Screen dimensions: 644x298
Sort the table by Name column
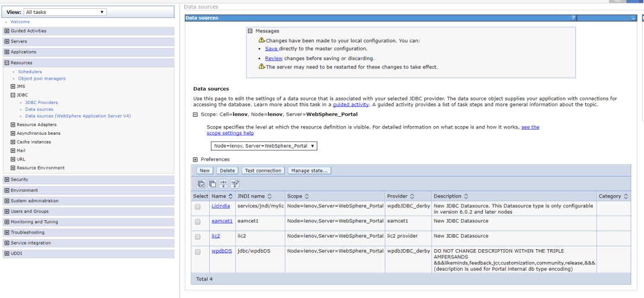[x=231, y=196]
